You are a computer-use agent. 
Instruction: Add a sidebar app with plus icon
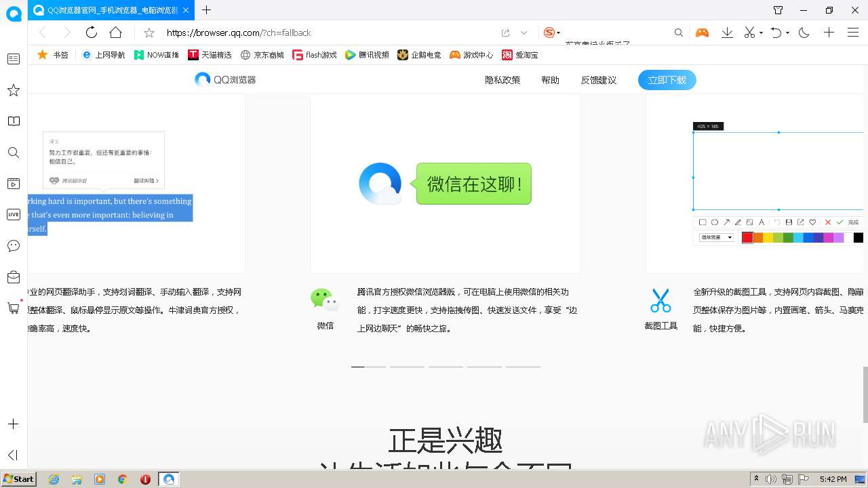point(13,424)
